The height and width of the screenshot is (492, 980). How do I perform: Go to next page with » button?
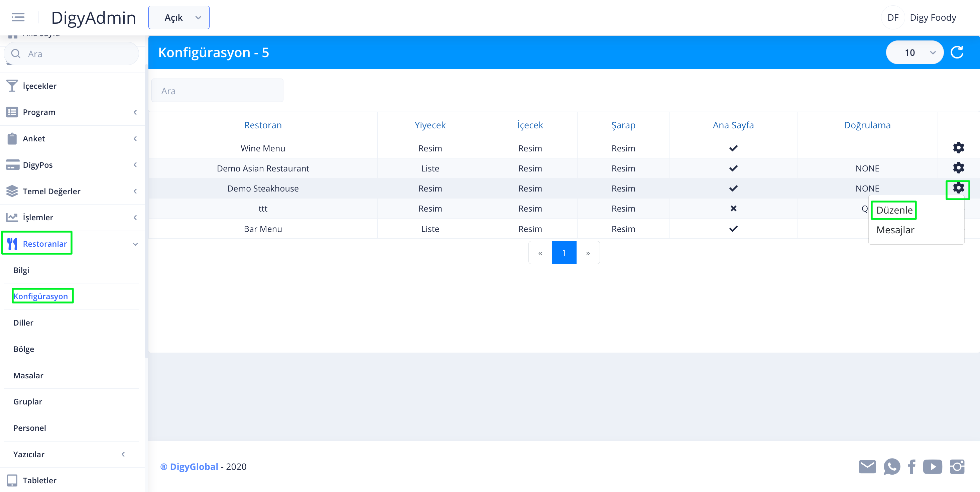pos(588,253)
